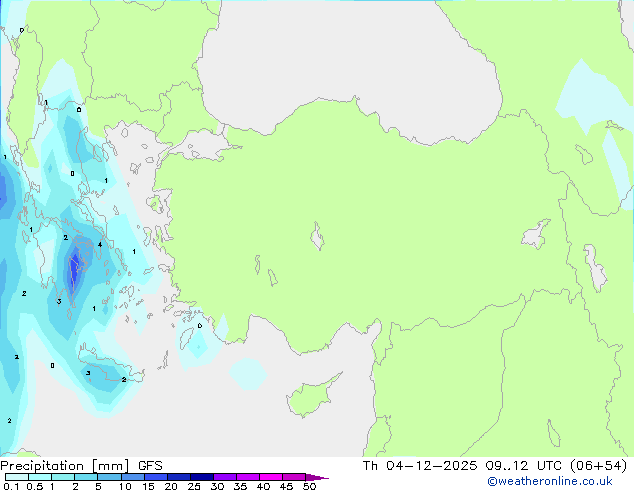
Task: Select the 15–20 mm legend swatch
Action: coord(156,477)
